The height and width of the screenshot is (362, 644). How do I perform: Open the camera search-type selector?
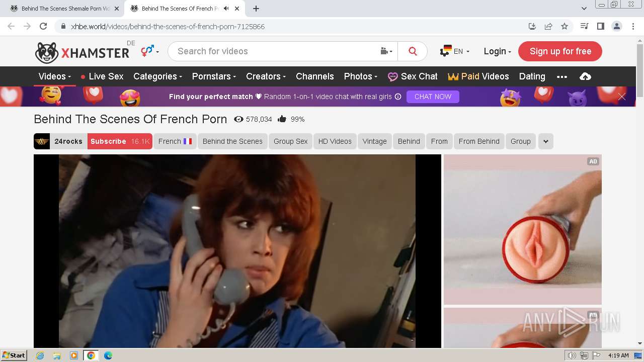[386, 51]
